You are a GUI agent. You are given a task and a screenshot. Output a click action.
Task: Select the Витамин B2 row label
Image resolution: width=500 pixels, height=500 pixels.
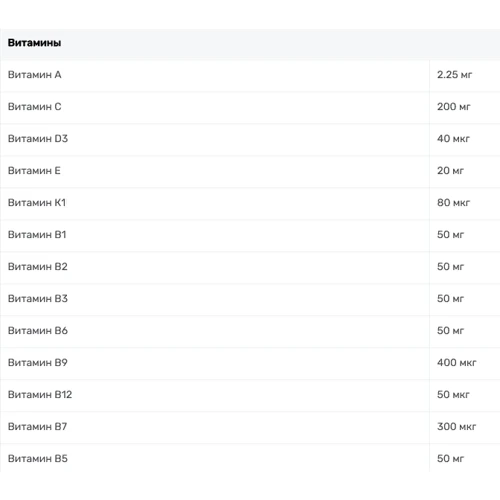pos(38,267)
